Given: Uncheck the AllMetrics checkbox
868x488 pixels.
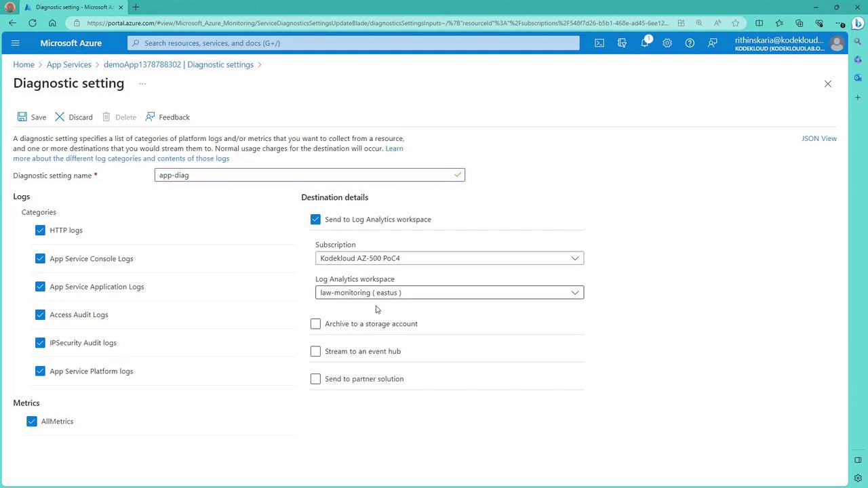Looking at the screenshot, I should pyautogui.click(x=31, y=422).
